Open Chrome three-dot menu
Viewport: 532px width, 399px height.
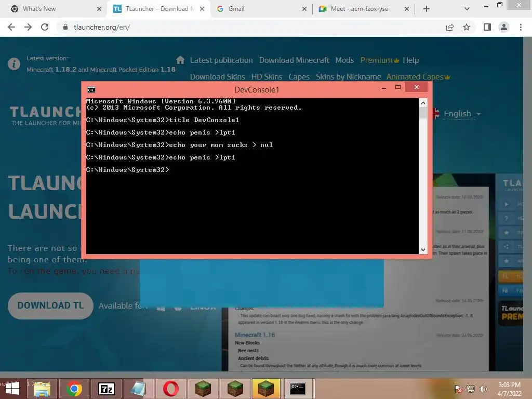click(521, 27)
